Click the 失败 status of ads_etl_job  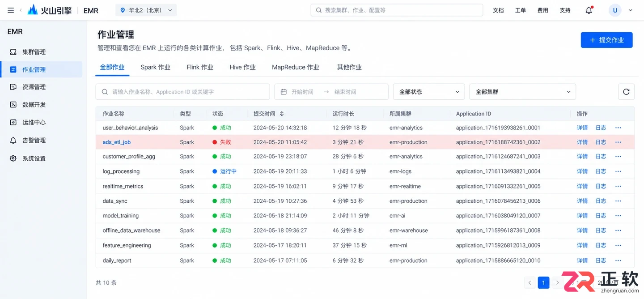(222, 142)
